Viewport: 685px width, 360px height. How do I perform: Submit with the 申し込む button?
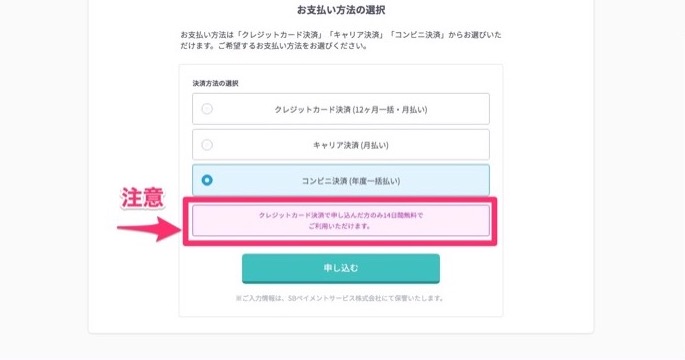pyautogui.click(x=341, y=268)
